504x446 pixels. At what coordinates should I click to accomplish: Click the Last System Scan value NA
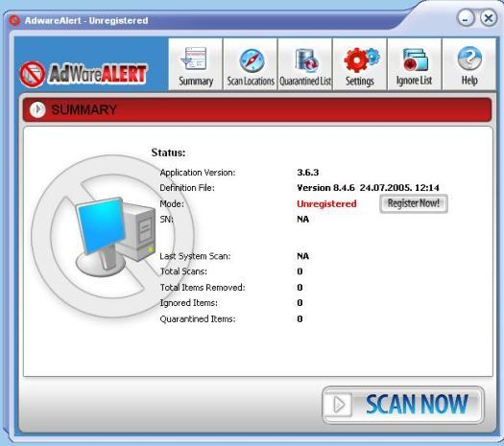(302, 256)
